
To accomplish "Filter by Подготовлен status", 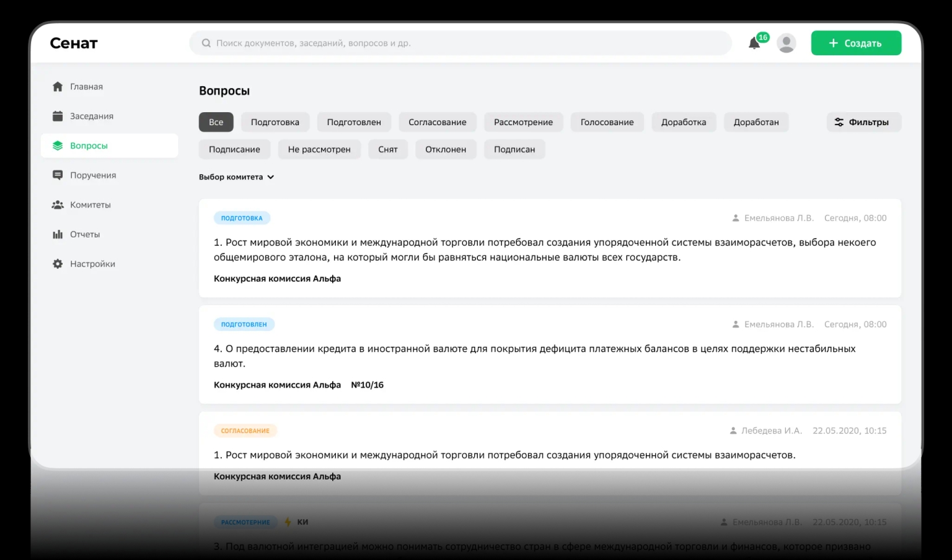I will tap(354, 122).
